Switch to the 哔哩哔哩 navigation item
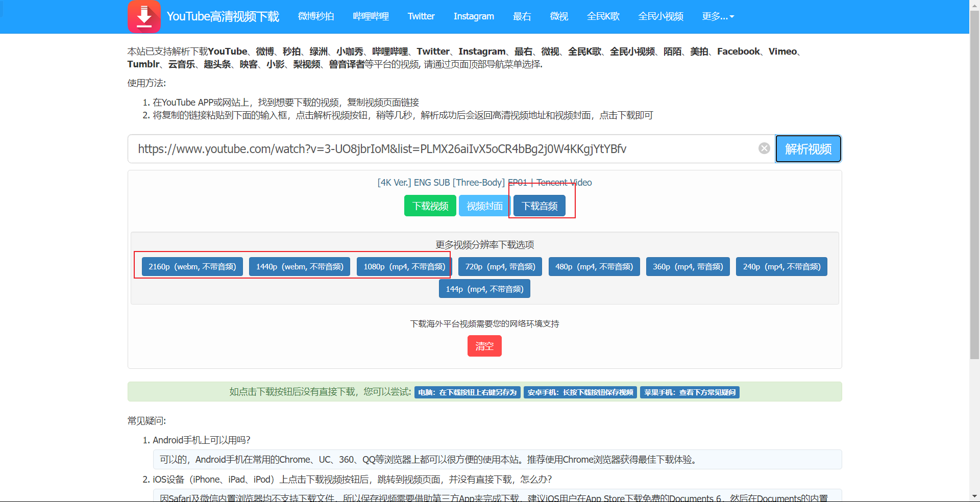The width and height of the screenshot is (980, 502). [x=371, y=16]
